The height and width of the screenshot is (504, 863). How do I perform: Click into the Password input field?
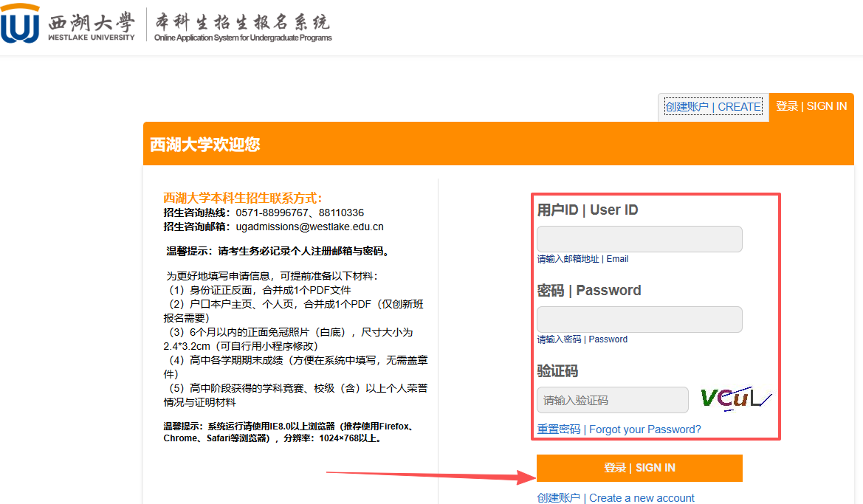pyautogui.click(x=639, y=320)
